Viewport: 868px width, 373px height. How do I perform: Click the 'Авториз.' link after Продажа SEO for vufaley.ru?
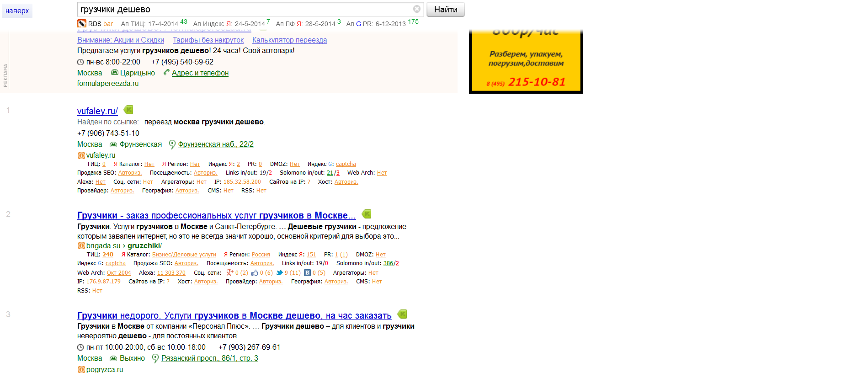point(130,173)
